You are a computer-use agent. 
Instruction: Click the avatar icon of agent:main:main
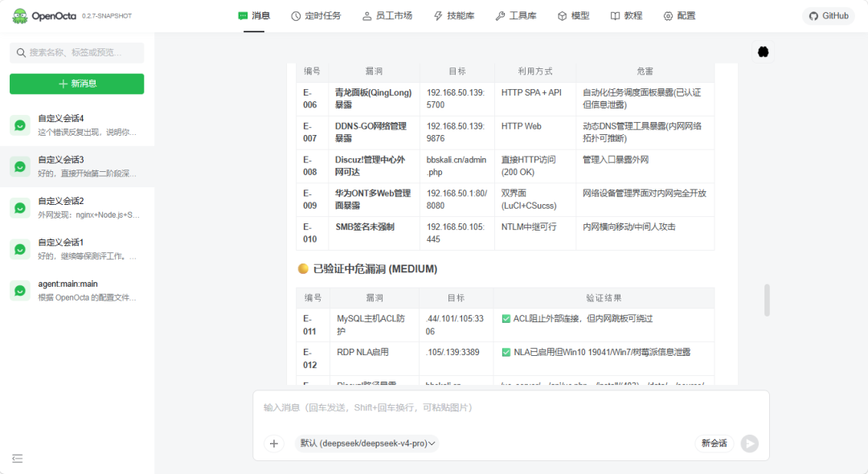[20, 291]
